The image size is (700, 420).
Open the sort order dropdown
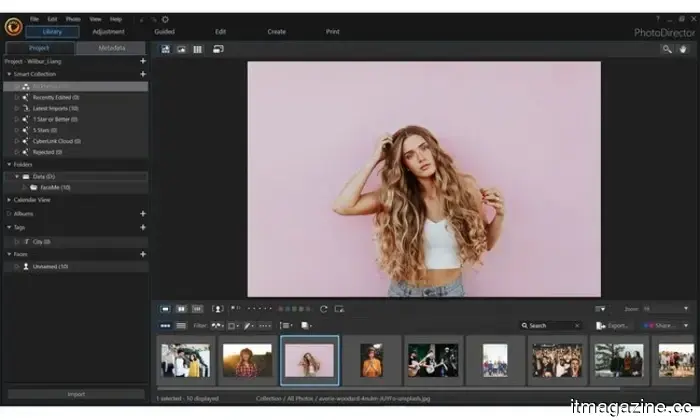tap(286, 326)
